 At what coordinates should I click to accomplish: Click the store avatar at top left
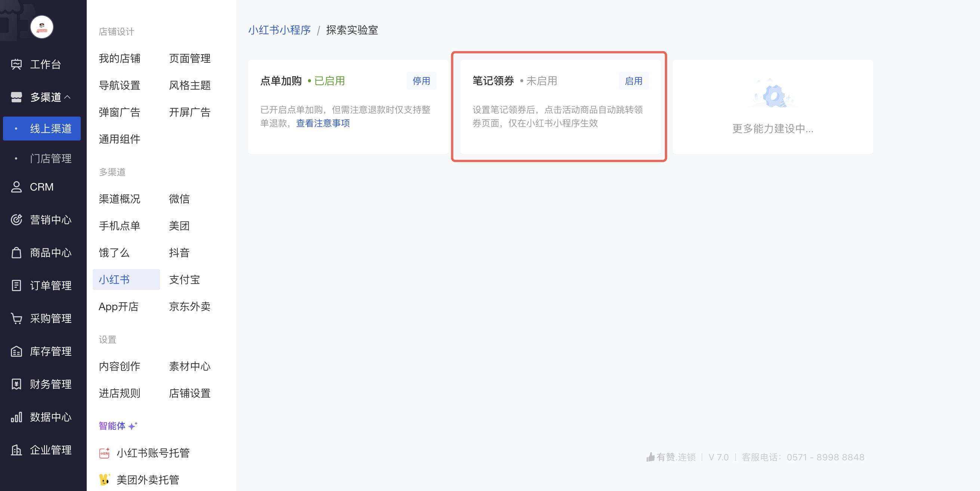click(x=41, y=27)
